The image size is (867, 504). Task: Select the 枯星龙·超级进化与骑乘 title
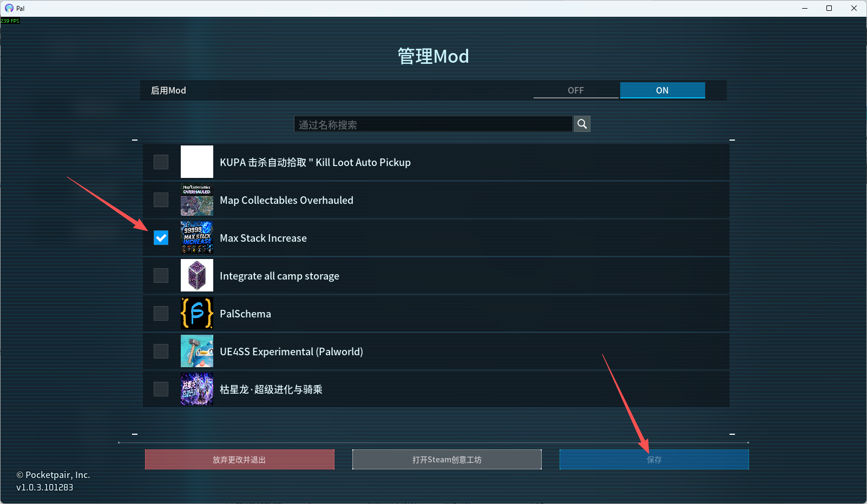(271, 389)
